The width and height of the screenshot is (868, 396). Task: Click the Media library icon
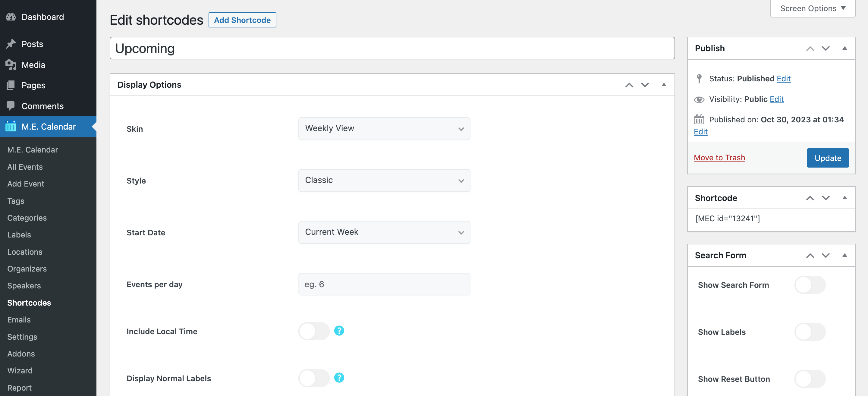tap(11, 65)
